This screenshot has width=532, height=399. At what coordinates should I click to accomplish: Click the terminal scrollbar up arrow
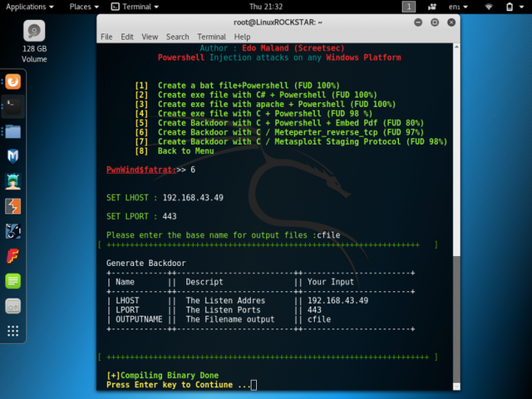[x=456, y=47]
